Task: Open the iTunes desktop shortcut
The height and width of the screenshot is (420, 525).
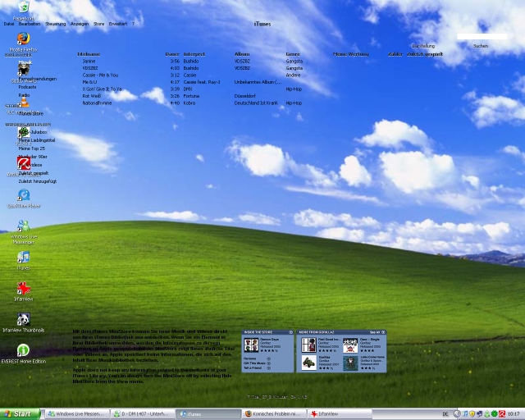Action: 24,257
